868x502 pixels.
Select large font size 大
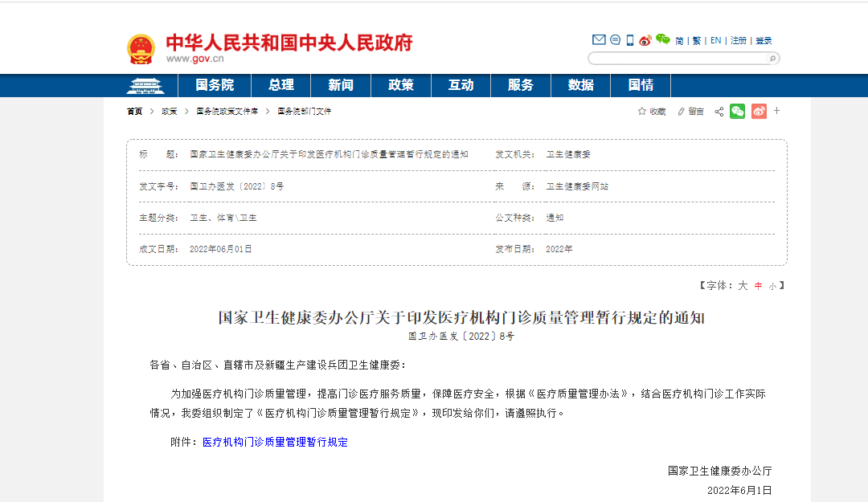click(x=743, y=286)
